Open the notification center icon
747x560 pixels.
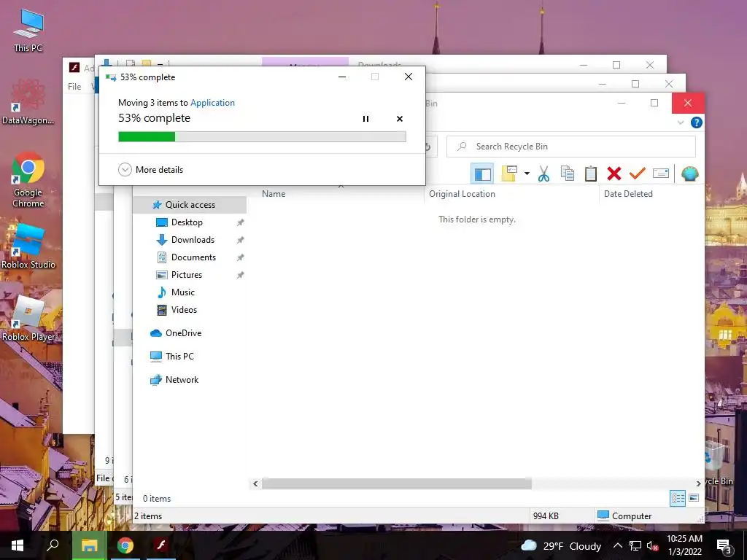click(x=724, y=547)
